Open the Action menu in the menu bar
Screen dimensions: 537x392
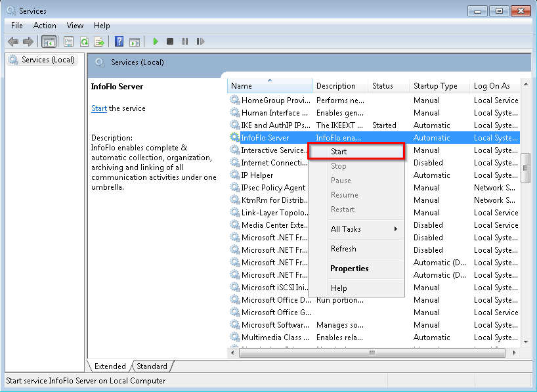[45, 26]
